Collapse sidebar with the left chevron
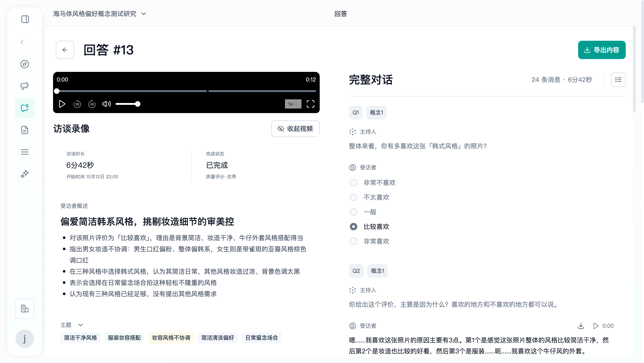This screenshot has width=644, height=363. point(22,42)
